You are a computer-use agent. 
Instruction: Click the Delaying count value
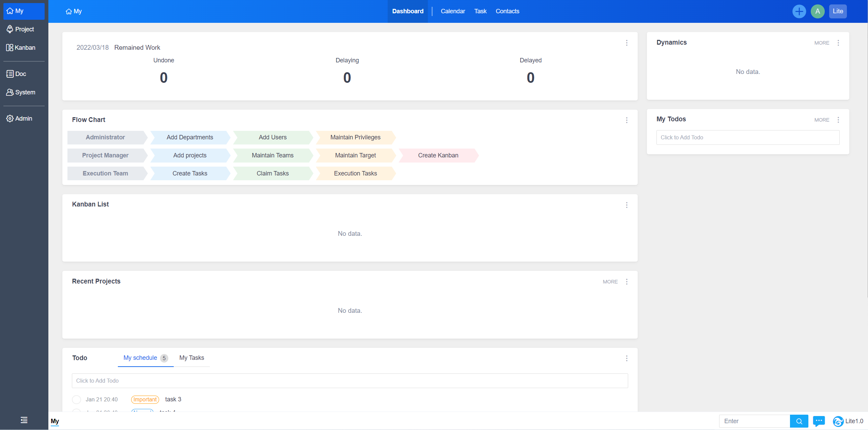click(347, 78)
